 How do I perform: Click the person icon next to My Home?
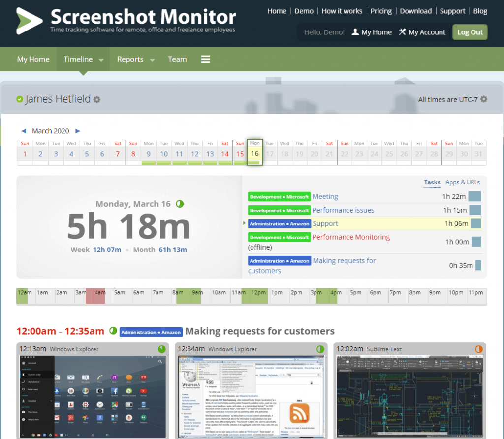click(355, 32)
